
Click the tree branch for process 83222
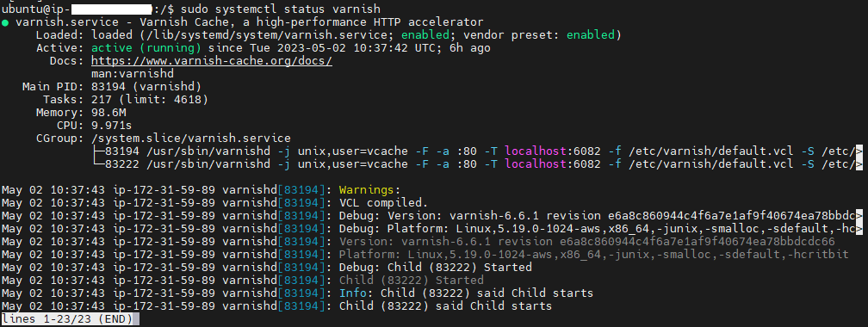point(98,163)
